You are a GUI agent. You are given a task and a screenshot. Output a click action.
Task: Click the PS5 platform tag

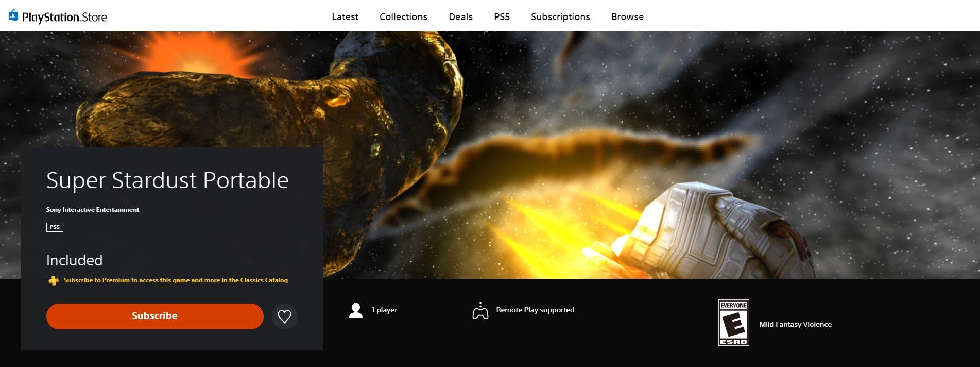pyautogui.click(x=55, y=227)
